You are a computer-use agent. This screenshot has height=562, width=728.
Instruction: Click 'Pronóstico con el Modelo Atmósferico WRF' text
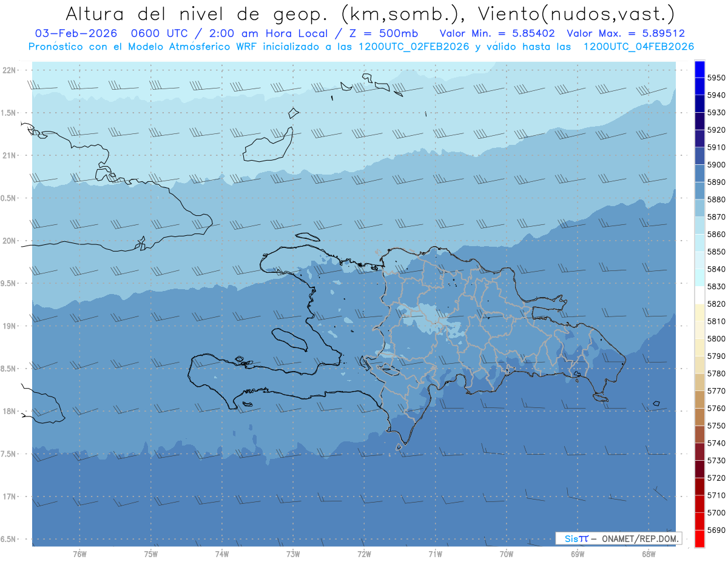144,47
